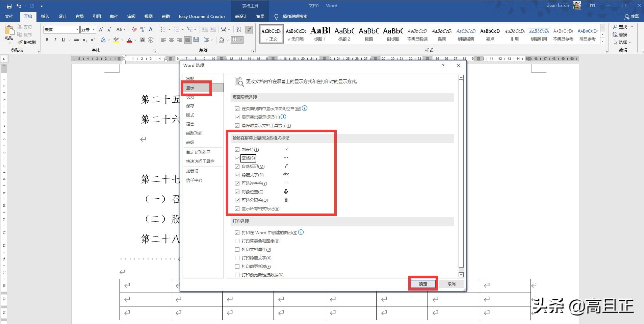Toggle underline formatting
644x324 pixels.
coord(63,40)
